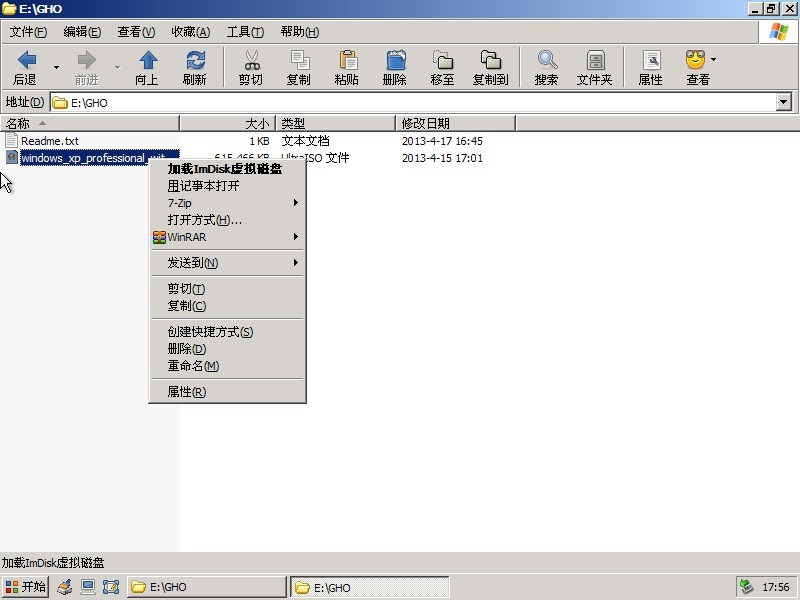
Task: Open Forward button history dropdown arrow
Action: (117, 67)
